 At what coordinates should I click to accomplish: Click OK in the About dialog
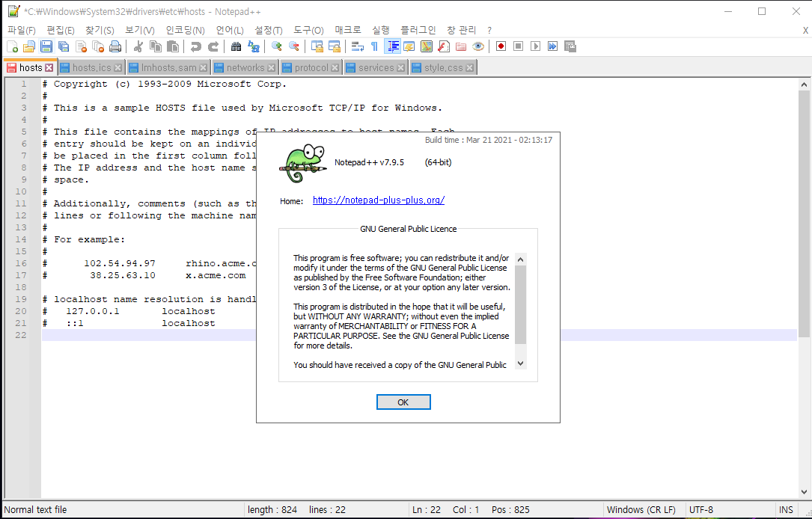pos(403,402)
